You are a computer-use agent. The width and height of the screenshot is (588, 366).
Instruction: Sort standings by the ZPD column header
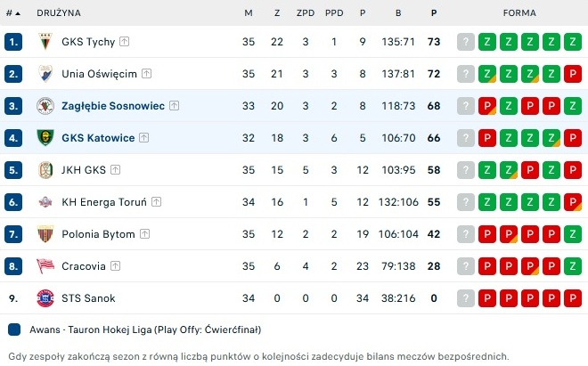306,13
